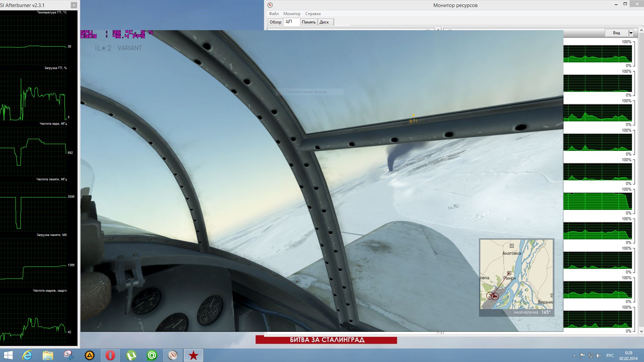This screenshot has height=362, width=644.
Task: Open network status tray icon
Action: click(x=590, y=356)
